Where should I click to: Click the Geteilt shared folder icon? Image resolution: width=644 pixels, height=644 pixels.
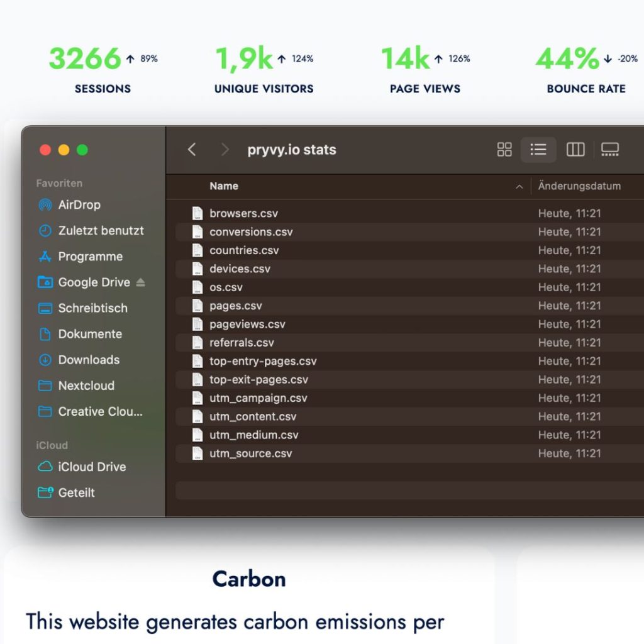(45, 492)
